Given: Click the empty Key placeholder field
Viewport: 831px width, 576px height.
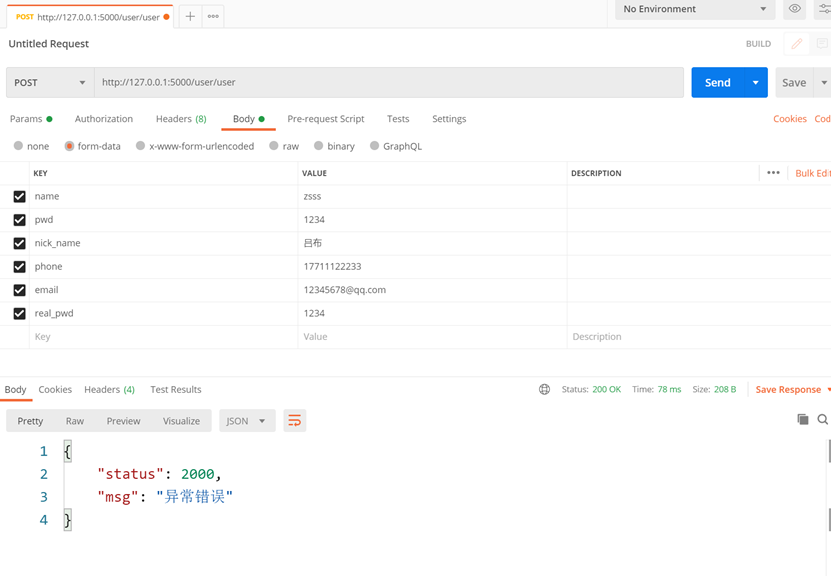Looking at the screenshot, I should [x=163, y=337].
